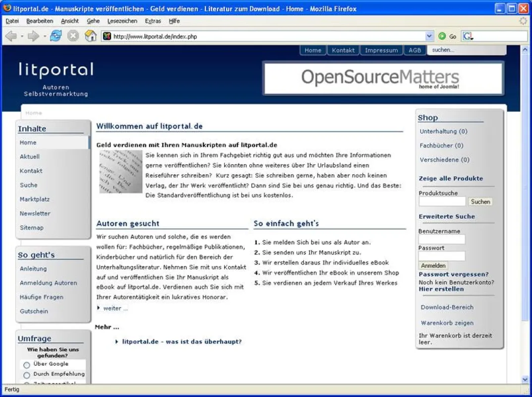This screenshot has height=397, width=532.
Task: Reload the page with the Reload icon
Action: pyautogui.click(x=56, y=36)
